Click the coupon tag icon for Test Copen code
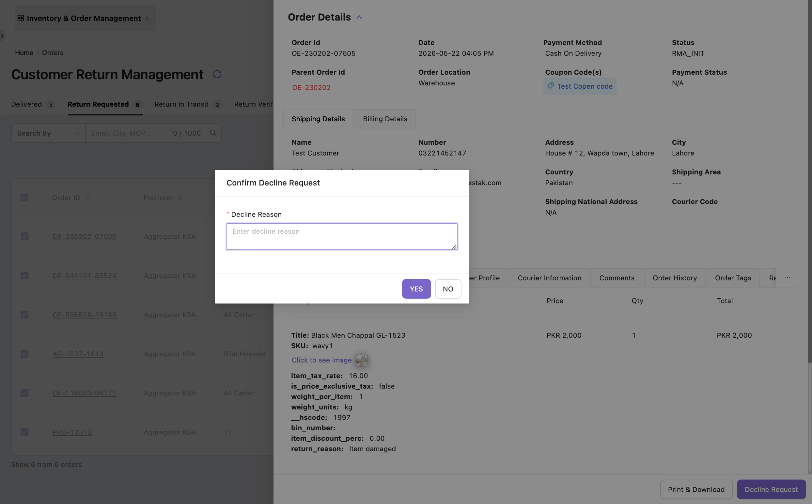The width and height of the screenshot is (812, 504). (x=551, y=86)
